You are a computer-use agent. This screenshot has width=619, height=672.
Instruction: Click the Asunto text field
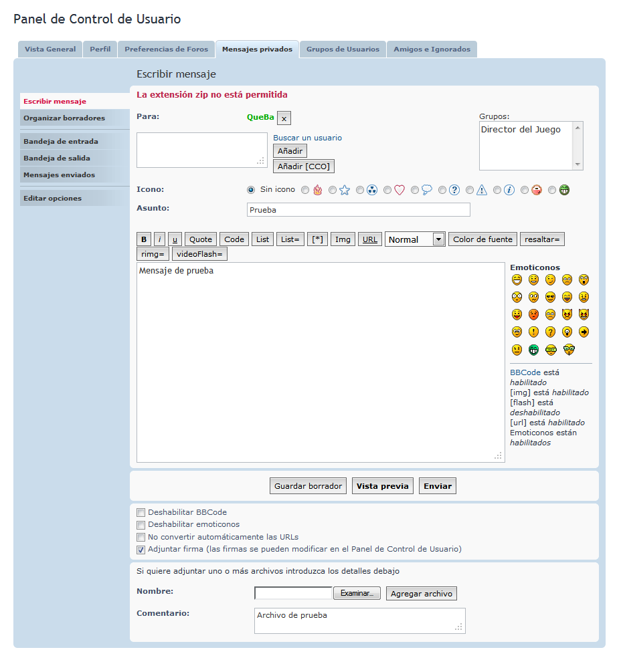358,210
